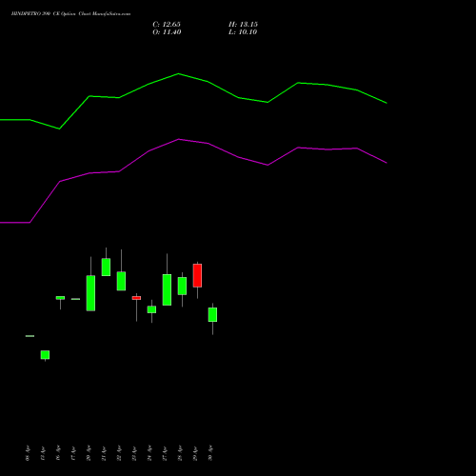Click the '20 Apr' date axis label

tap(89, 454)
